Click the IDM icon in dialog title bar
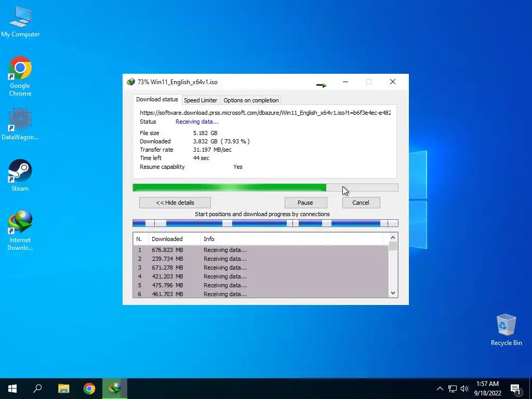This screenshot has width=532, height=399. [130, 82]
